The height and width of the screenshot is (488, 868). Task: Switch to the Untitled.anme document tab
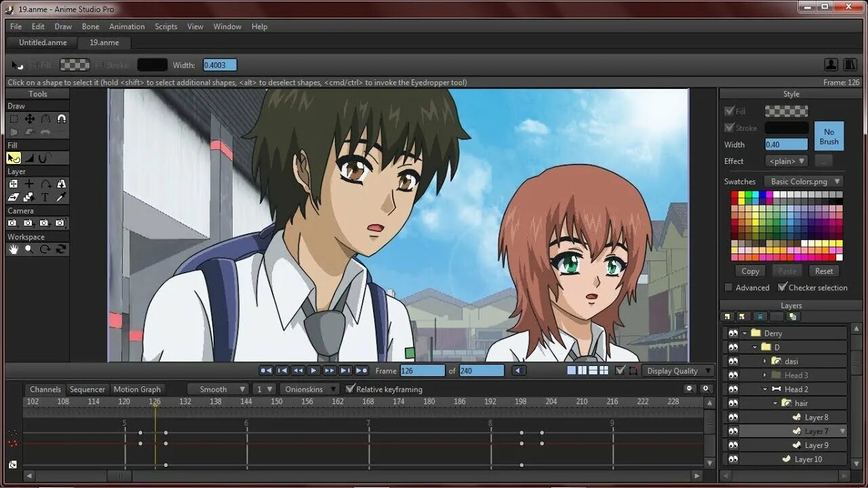click(x=43, y=43)
